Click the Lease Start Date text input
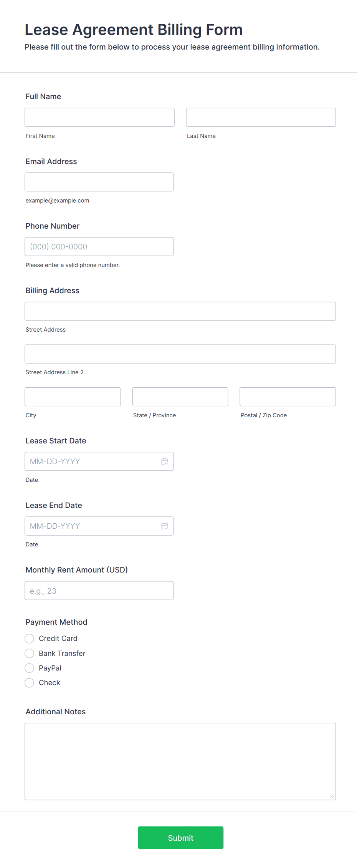Image resolution: width=357 pixels, height=868 pixels. (92, 461)
